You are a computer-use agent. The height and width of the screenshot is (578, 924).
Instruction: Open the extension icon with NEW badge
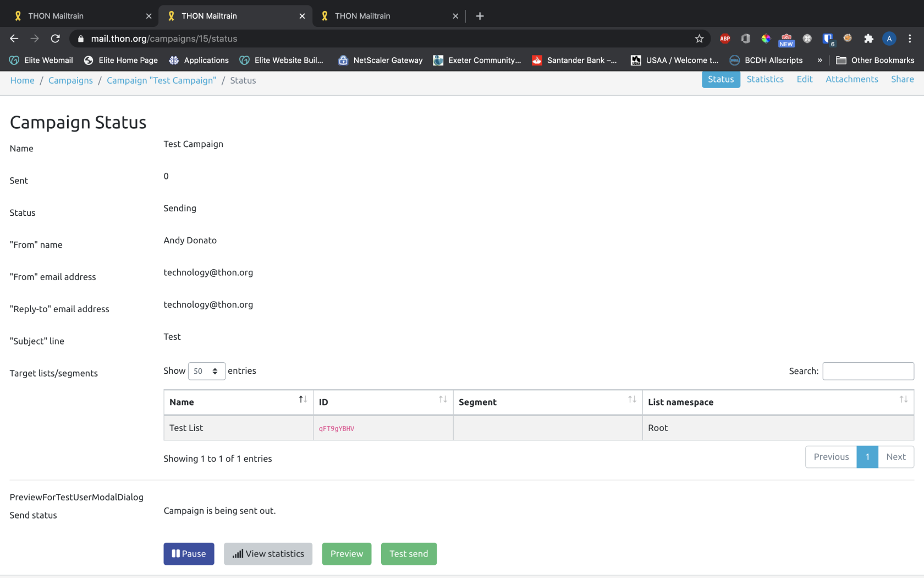[787, 40]
